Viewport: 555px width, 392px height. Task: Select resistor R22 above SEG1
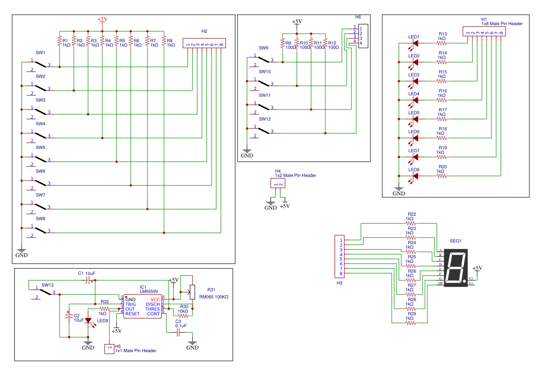411,223
